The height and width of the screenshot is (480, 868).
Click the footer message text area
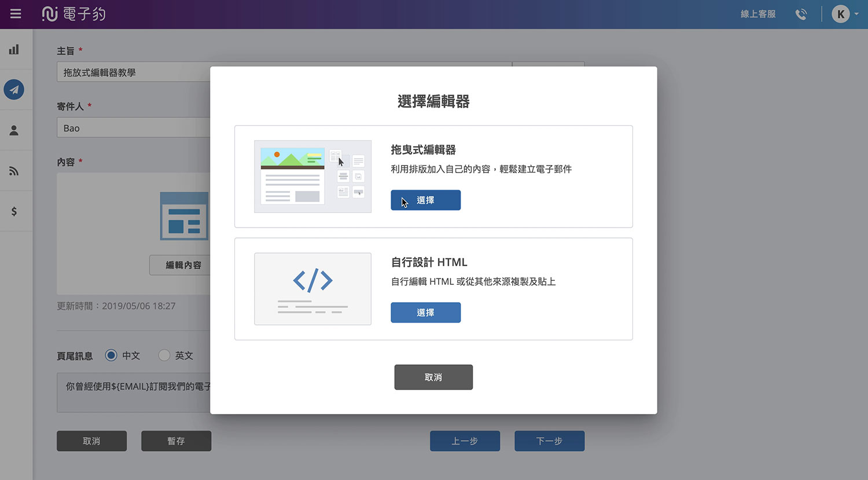(134, 393)
